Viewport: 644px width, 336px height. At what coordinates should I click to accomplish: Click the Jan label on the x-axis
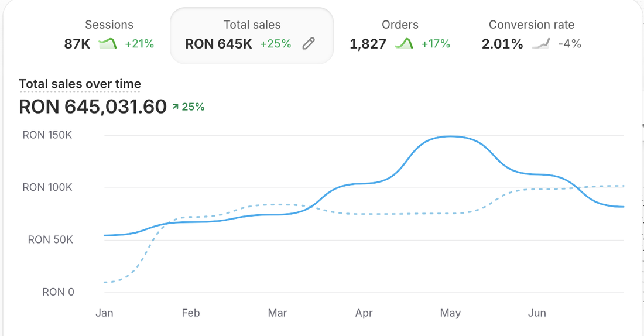point(104,313)
